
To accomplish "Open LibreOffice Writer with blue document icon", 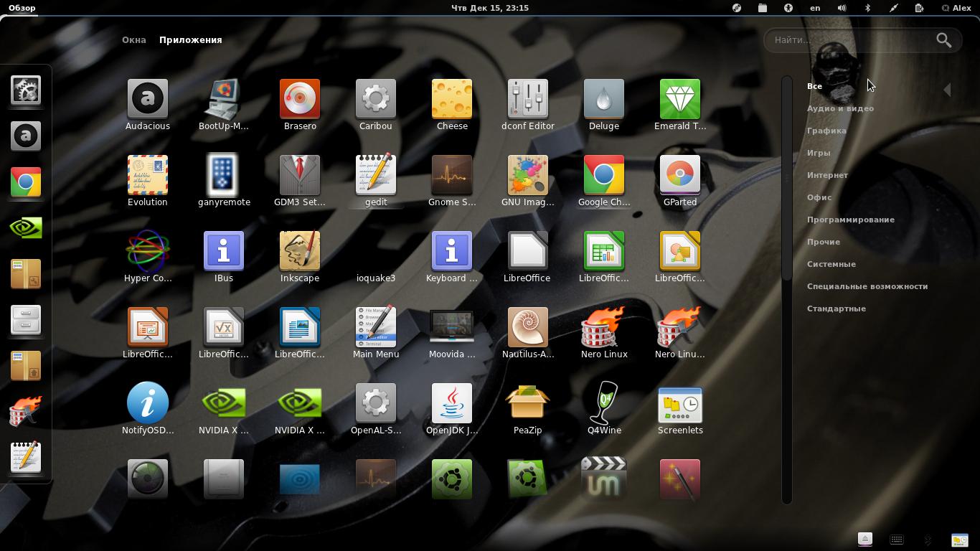I will pyautogui.click(x=300, y=333).
